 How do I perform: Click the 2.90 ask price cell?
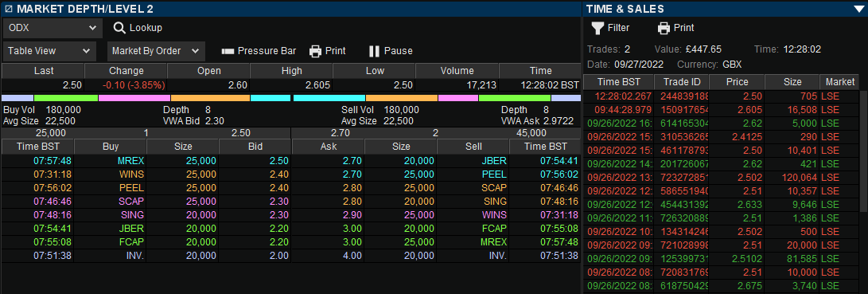(329, 215)
